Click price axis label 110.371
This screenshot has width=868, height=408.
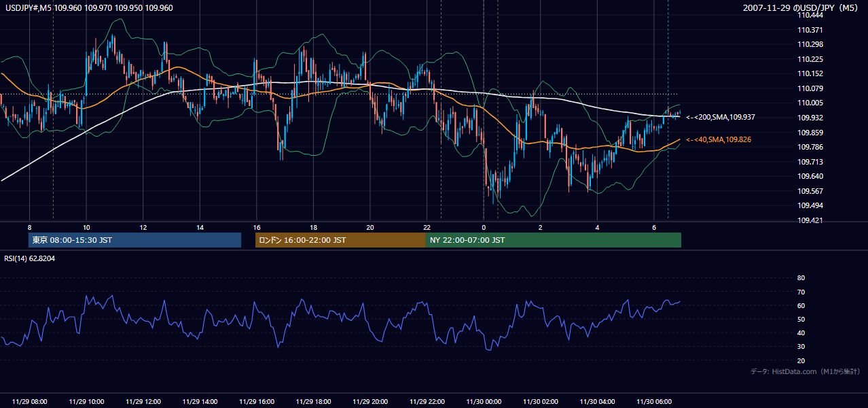[810, 30]
